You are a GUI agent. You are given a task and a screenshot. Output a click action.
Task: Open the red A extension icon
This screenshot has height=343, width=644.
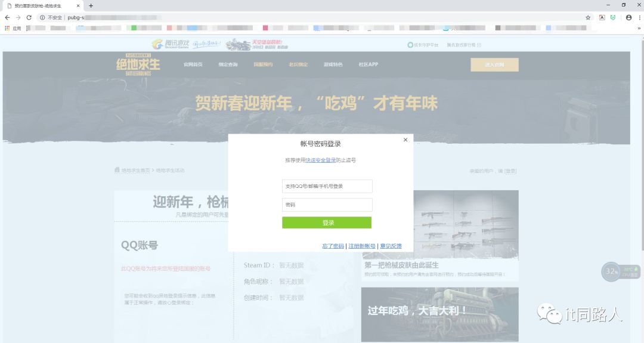point(602,18)
